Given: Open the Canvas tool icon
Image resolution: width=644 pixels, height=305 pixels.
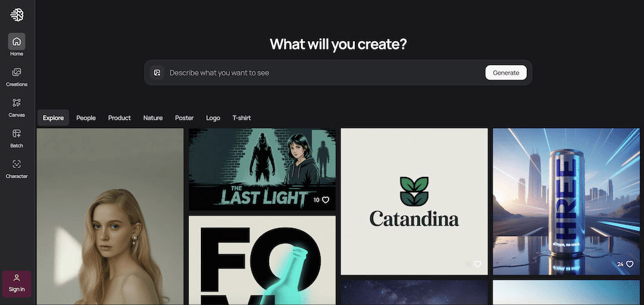Looking at the screenshot, I should (x=17, y=102).
